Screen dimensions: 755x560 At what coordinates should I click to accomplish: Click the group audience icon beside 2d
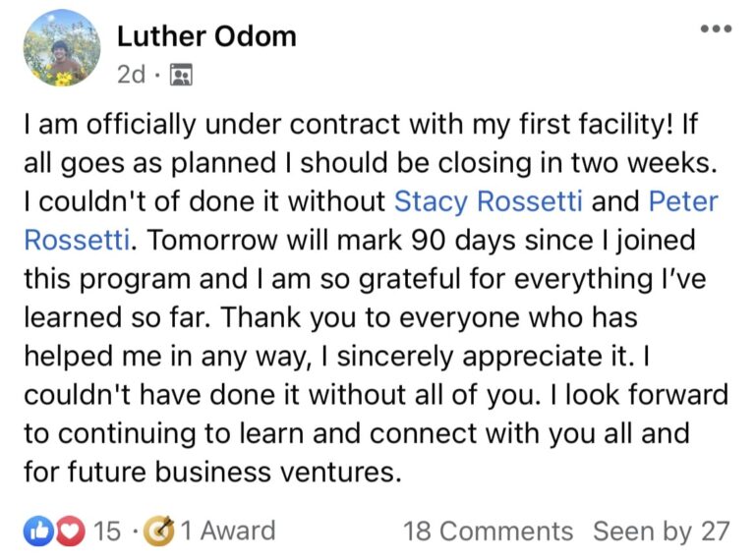click(181, 75)
